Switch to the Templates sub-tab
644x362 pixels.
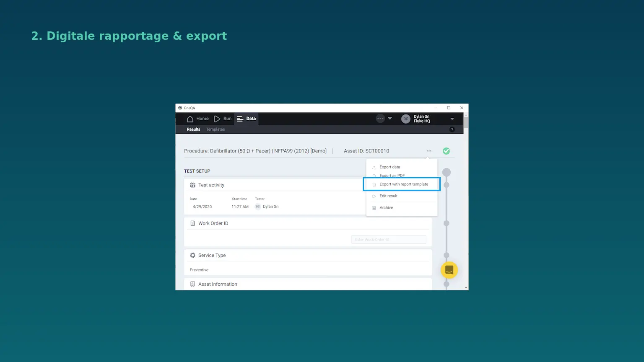[x=216, y=129]
